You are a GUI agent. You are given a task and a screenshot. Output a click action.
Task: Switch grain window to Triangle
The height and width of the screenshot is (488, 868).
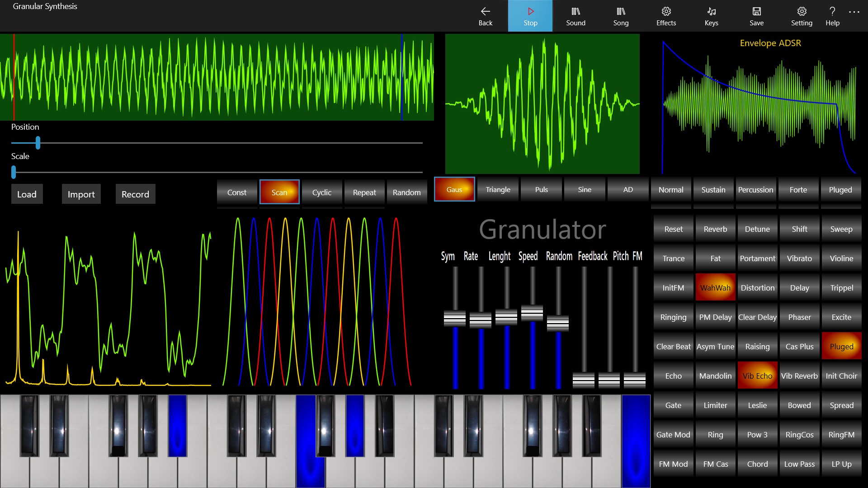498,190
